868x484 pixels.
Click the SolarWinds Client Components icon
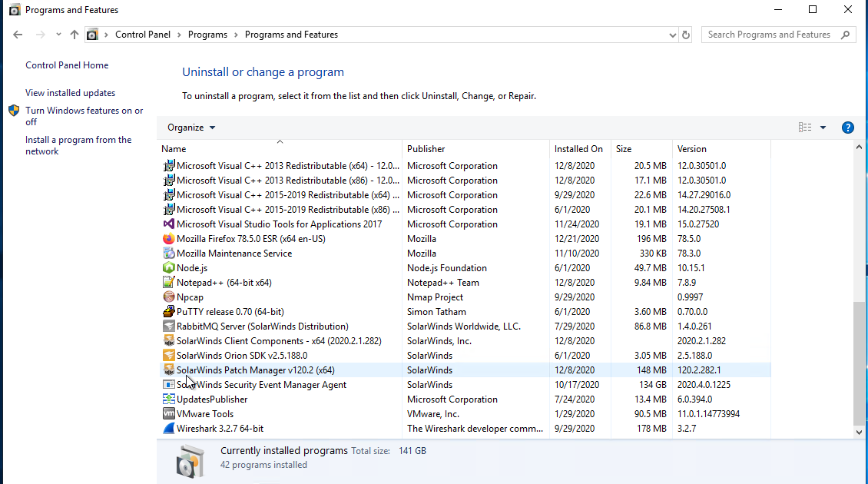coord(169,341)
